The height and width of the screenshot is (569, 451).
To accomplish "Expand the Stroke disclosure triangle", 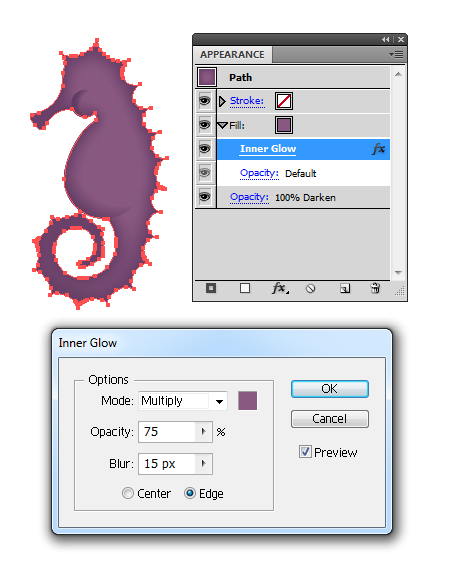I will click(222, 101).
